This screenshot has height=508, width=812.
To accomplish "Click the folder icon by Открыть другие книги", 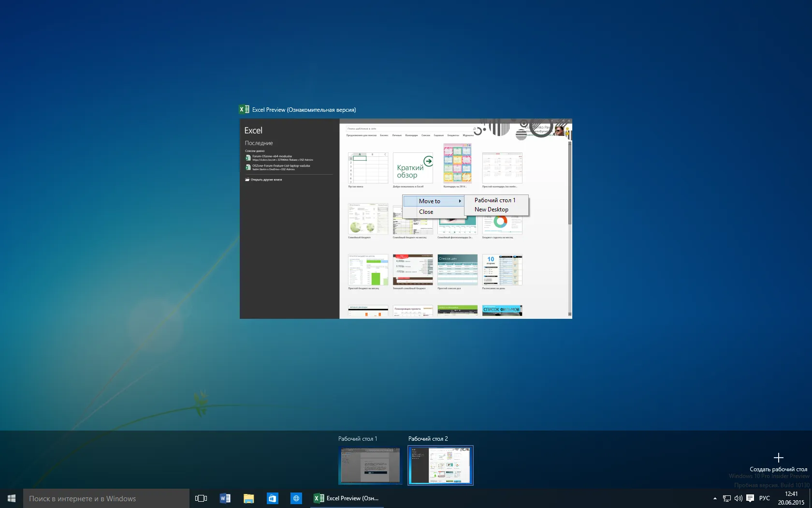I will (x=247, y=179).
